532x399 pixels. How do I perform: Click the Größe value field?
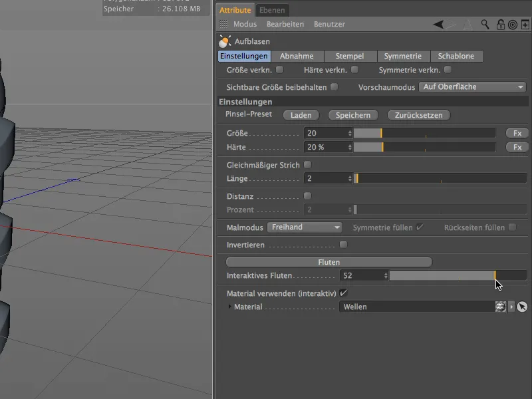(326, 134)
